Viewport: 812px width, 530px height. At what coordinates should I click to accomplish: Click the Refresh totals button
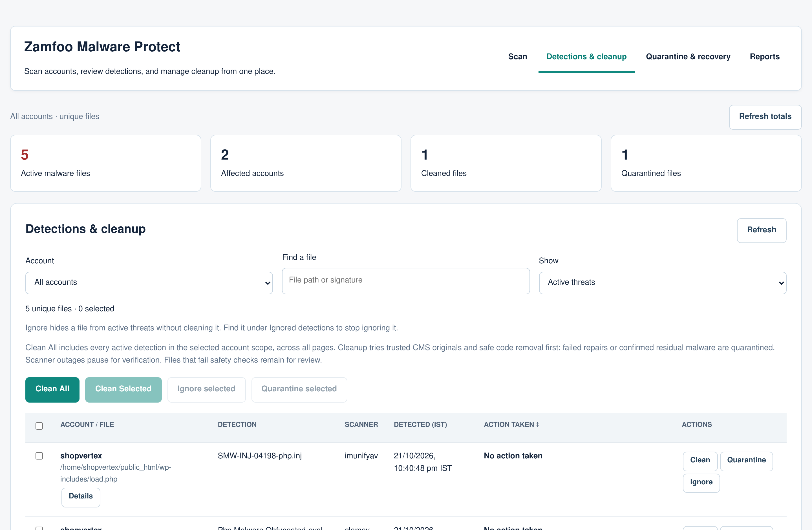click(x=765, y=117)
